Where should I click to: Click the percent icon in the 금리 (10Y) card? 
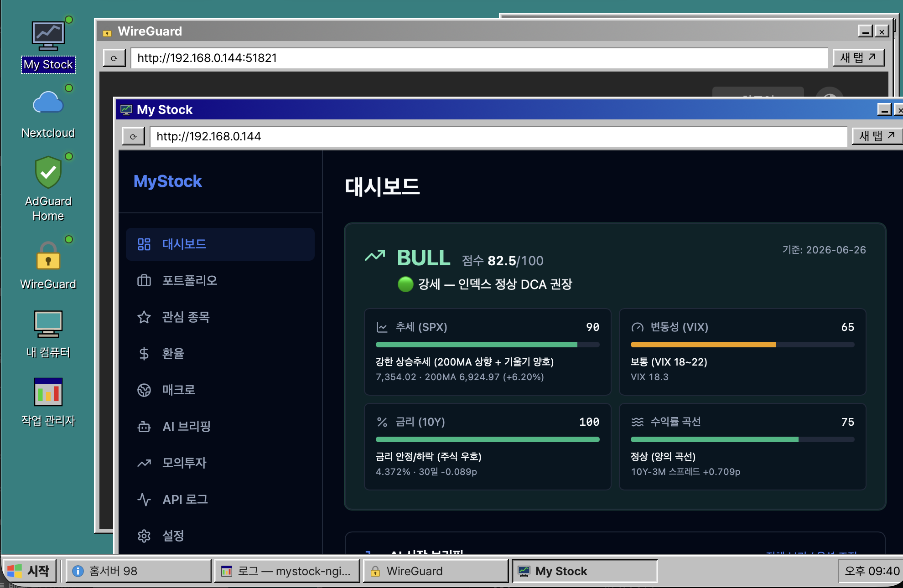(382, 422)
